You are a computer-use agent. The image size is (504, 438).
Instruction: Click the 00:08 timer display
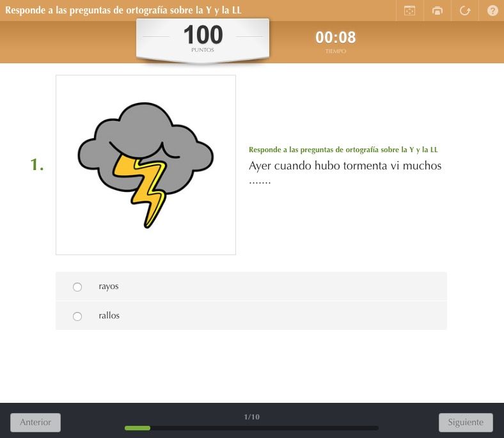point(336,37)
